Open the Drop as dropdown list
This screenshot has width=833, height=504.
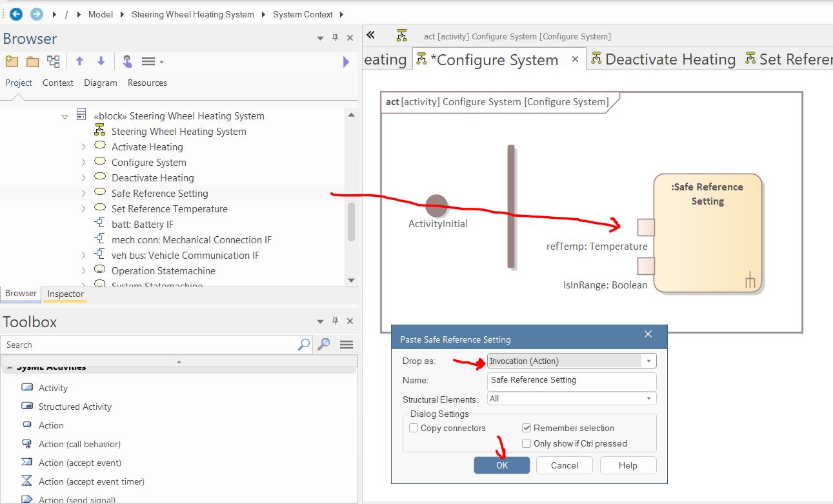tap(648, 361)
